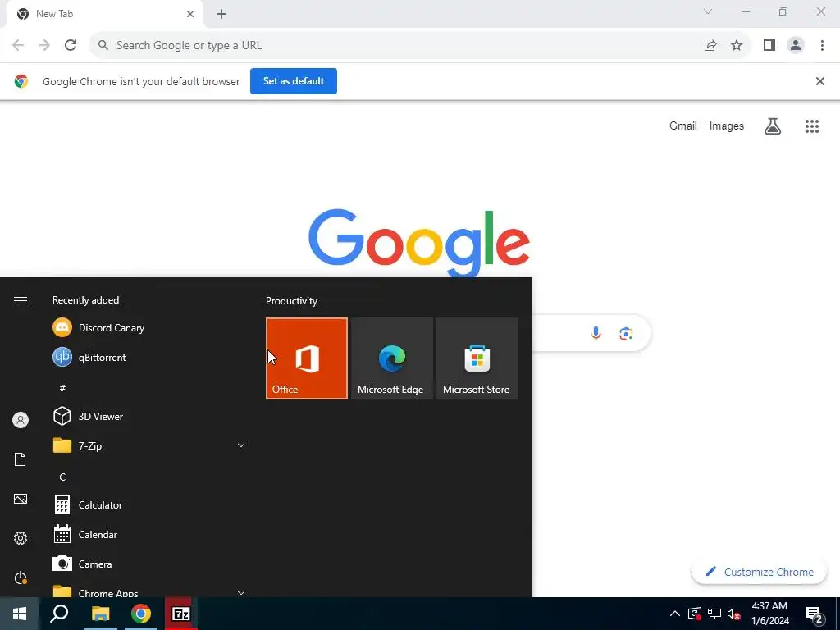
Task: Bookmark this tab with star icon
Action: coord(737,46)
